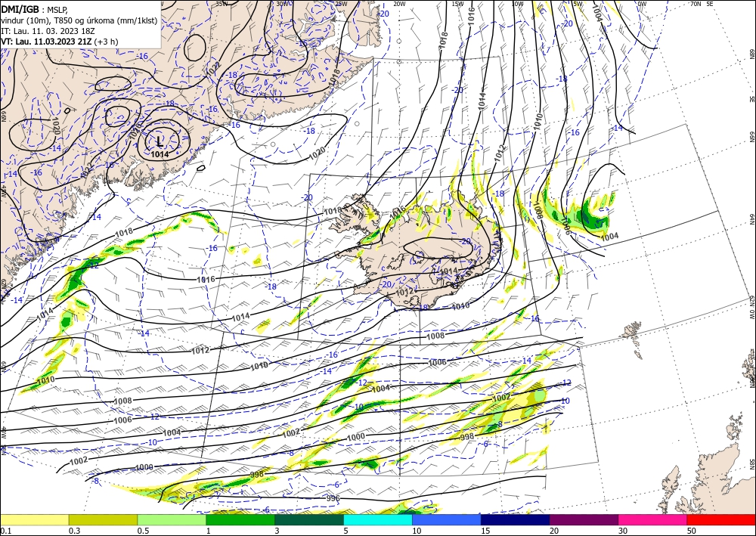The height and width of the screenshot is (536, 756).
Task: Click the 20W longitude label
Action: (x=398, y=3)
